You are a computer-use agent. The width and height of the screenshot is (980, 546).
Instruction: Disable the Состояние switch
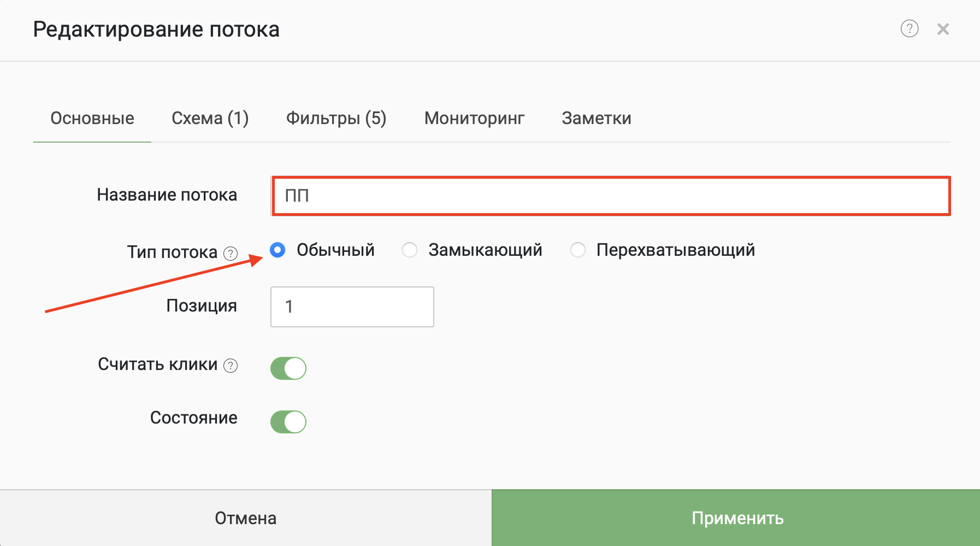click(288, 422)
